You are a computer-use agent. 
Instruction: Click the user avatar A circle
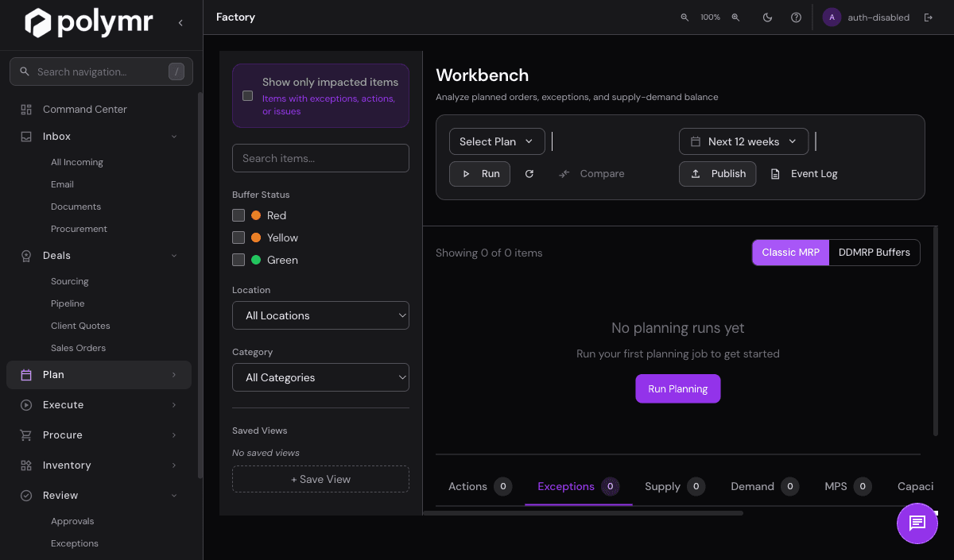tap(832, 17)
